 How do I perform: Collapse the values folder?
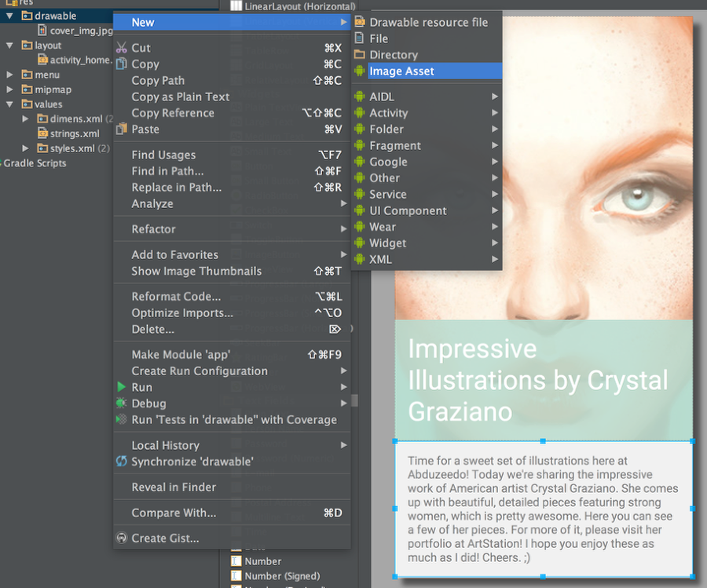point(9,104)
